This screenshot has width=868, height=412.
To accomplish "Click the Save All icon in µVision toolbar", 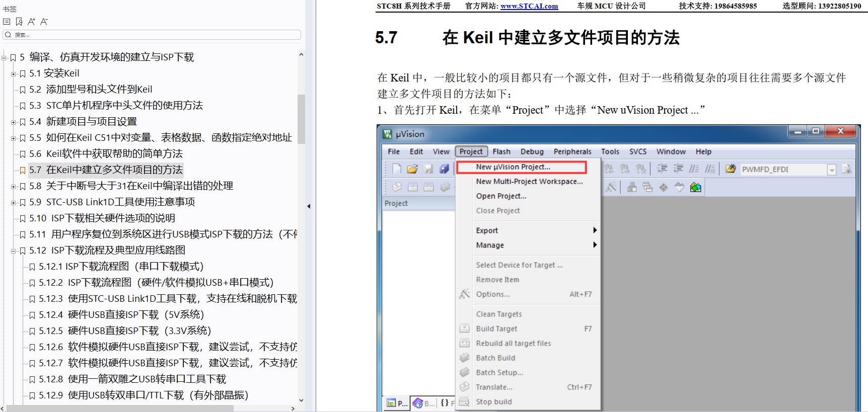I will [x=444, y=169].
